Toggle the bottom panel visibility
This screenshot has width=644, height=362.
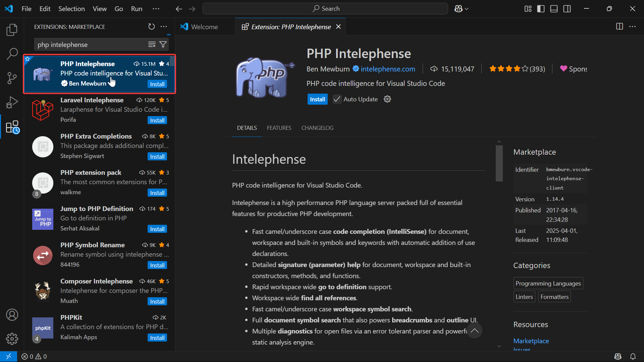(554, 9)
